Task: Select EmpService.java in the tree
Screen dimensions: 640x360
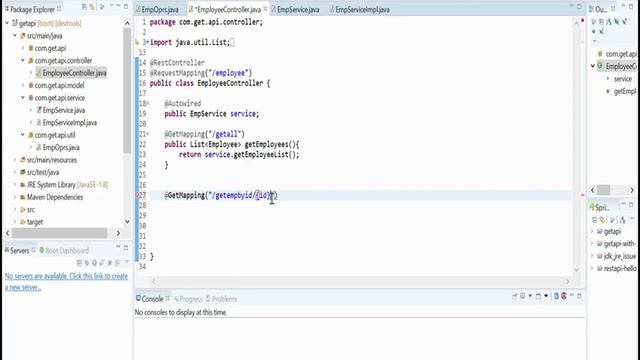Action: (x=63, y=110)
